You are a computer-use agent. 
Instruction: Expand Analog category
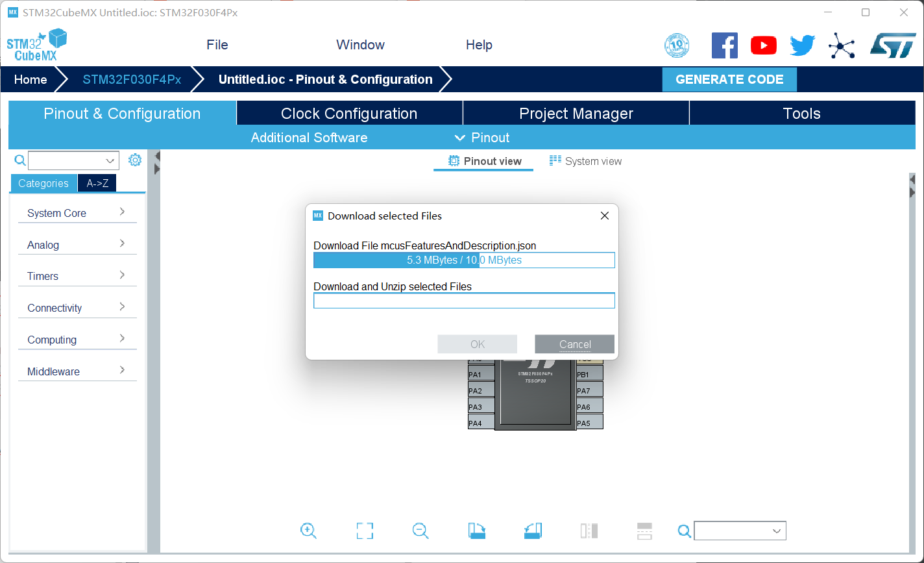pos(77,245)
